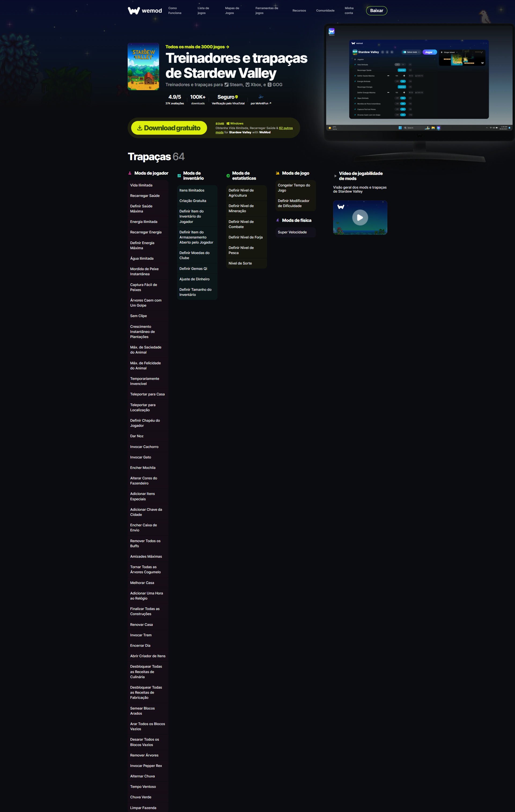Click the GOG platform icon
This screenshot has height=812, width=515.
(x=270, y=85)
